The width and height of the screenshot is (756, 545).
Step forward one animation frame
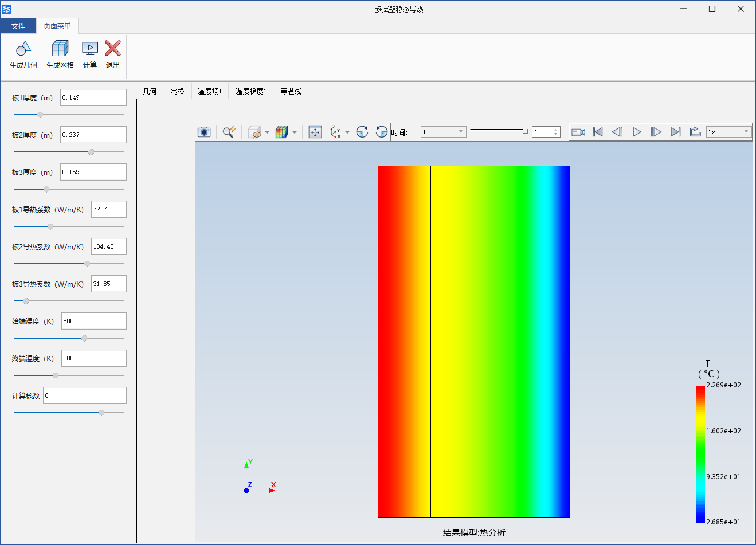[x=656, y=132]
